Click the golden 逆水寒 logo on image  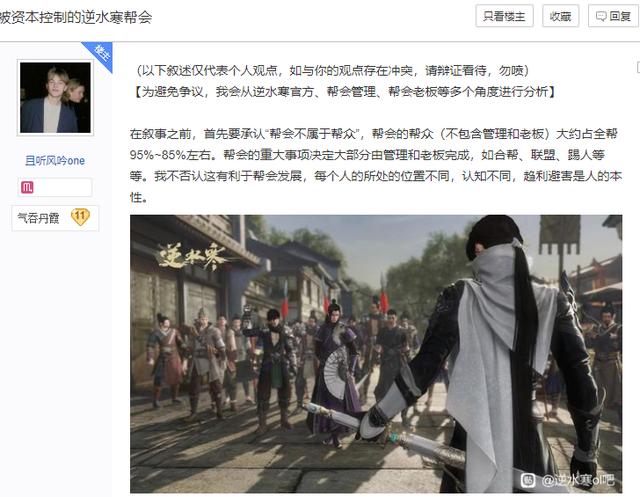click(191, 257)
